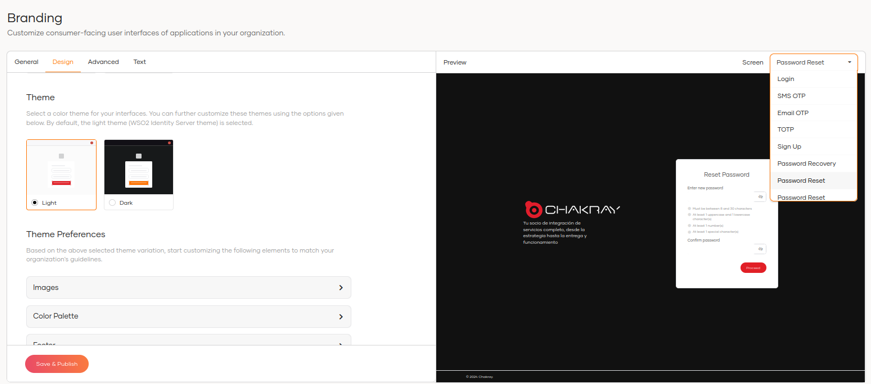Select the Light theme radio button

(34, 203)
